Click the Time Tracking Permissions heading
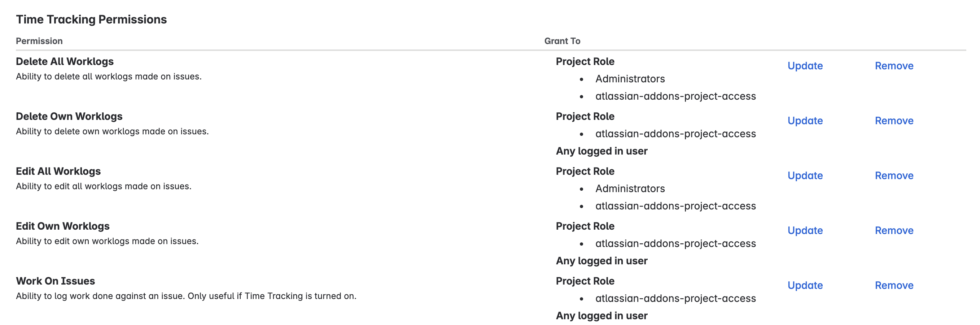This screenshot has height=325, width=980. 91,19
